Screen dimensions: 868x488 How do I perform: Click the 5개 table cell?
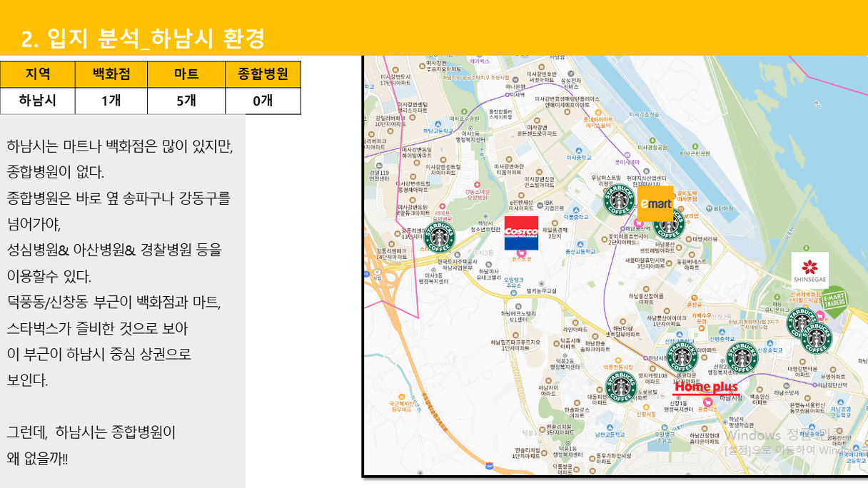[186, 101]
